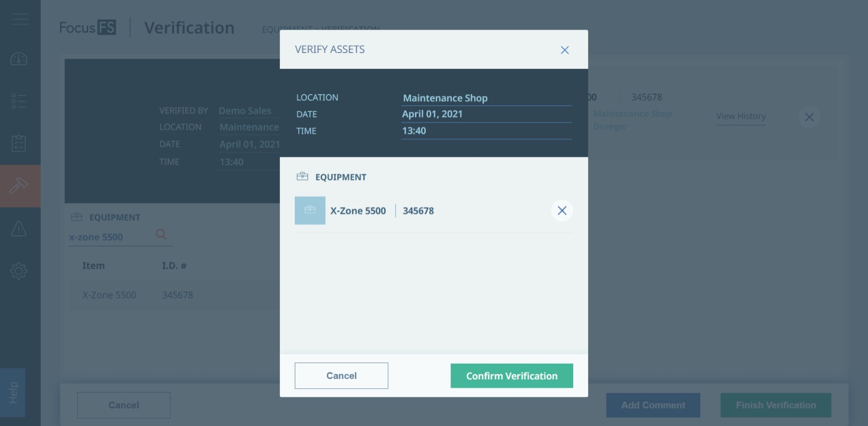Open the list view icon in sidebar
Image resolution: width=868 pixels, height=426 pixels.
coord(19,101)
